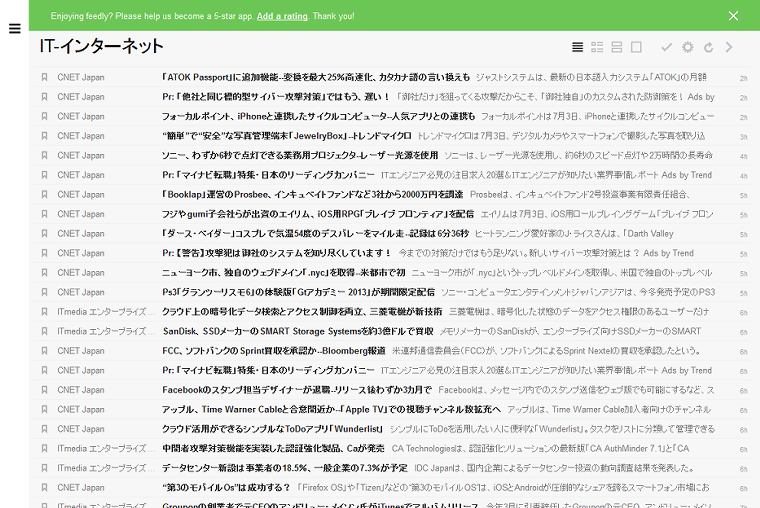Mark all articles as read checkmark
The height and width of the screenshot is (508, 760).
point(667,47)
